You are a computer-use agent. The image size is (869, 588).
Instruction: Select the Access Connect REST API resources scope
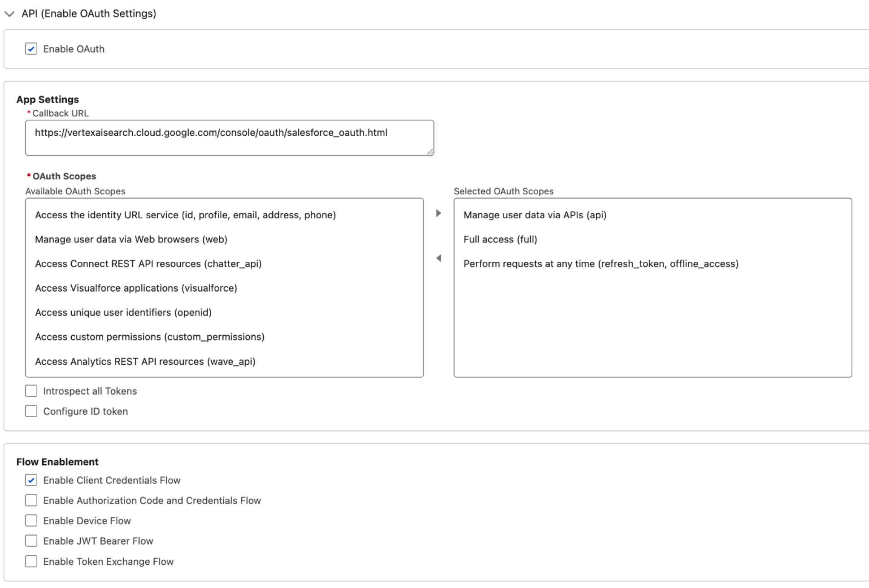pyautogui.click(x=150, y=264)
